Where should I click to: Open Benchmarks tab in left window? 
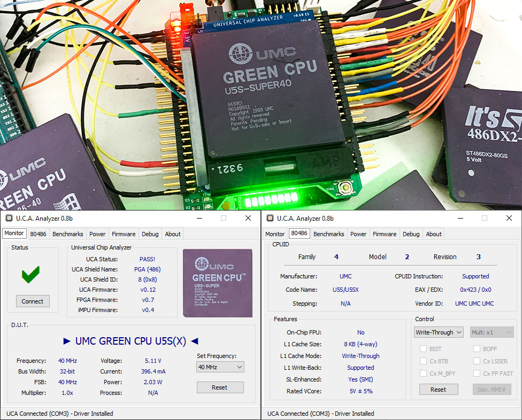pyautogui.click(x=67, y=234)
